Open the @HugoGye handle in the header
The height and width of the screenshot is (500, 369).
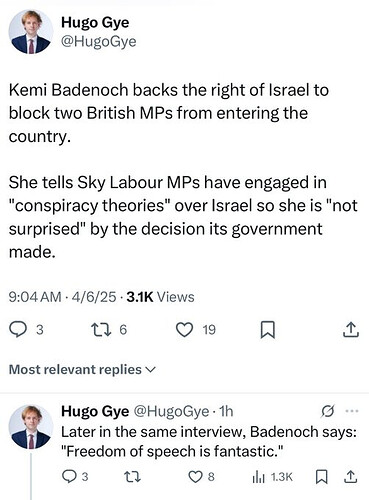click(99, 42)
